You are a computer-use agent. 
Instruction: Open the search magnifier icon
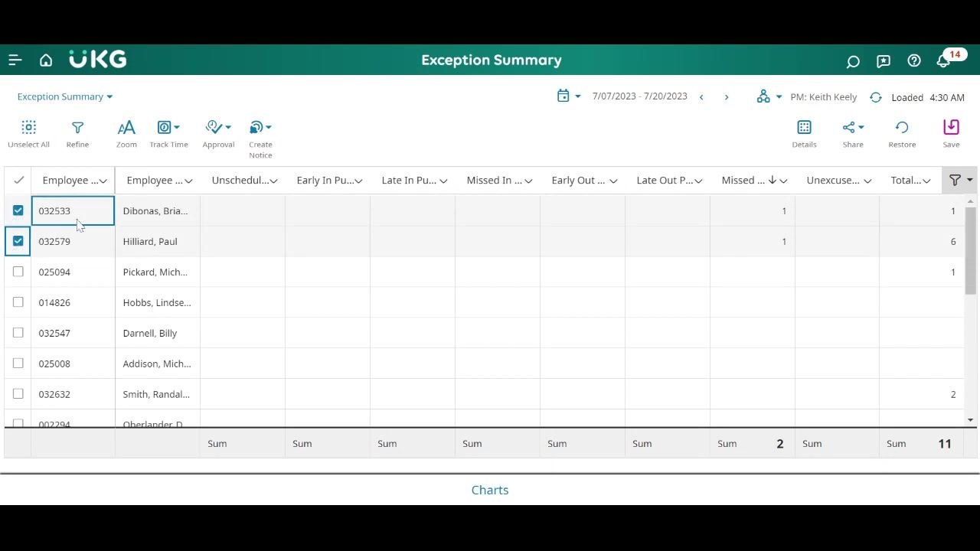pyautogui.click(x=853, y=61)
